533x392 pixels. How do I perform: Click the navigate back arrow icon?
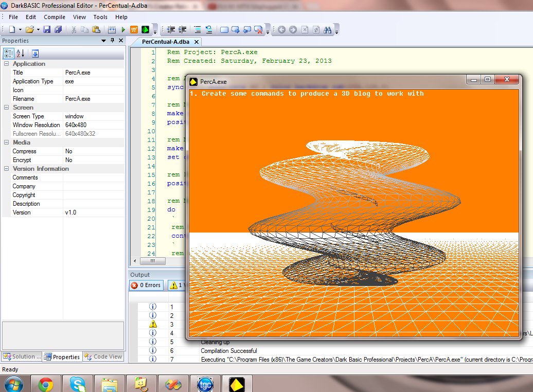coord(281,29)
